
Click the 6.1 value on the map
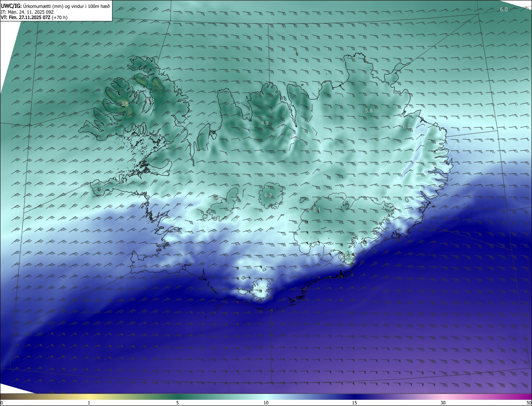[317, 210]
